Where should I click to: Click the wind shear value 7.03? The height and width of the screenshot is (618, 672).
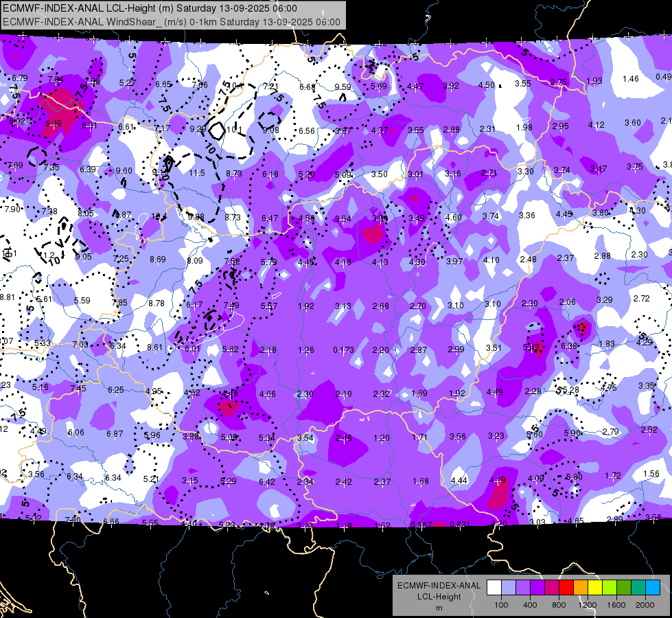(x=80, y=344)
